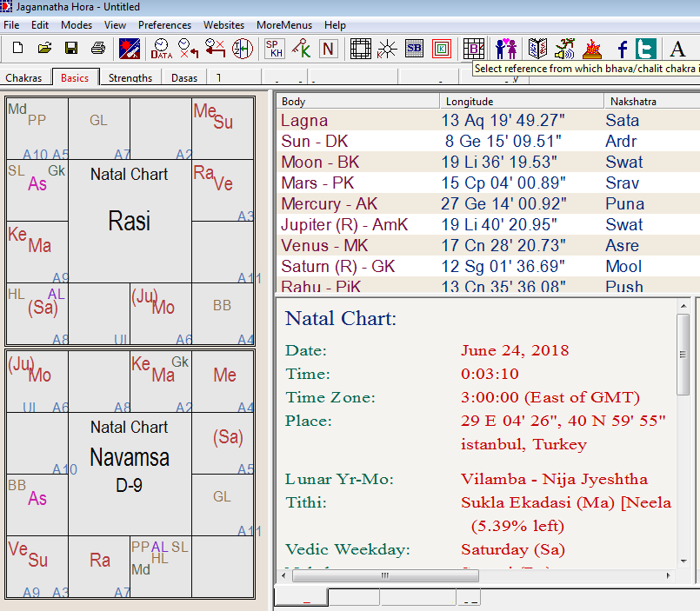Click the date value June 24, 2018
The width and height of the screenshot is (700, 611).
(x=515, y=350)
